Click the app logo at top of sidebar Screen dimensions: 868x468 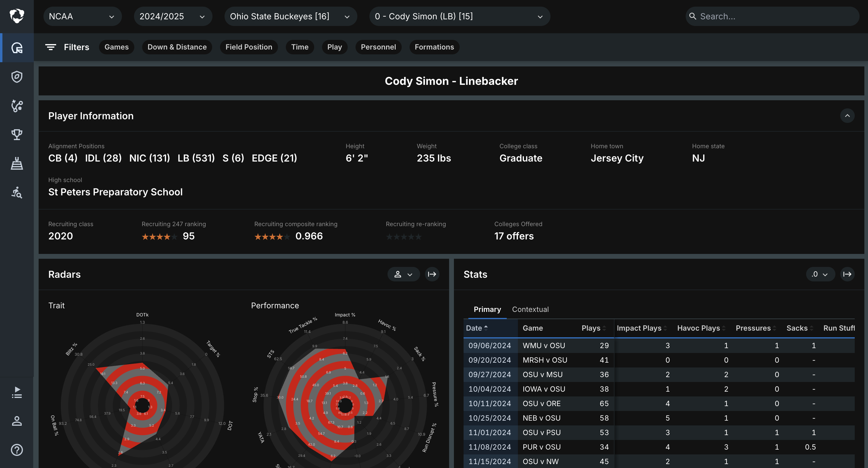[17, 16]
